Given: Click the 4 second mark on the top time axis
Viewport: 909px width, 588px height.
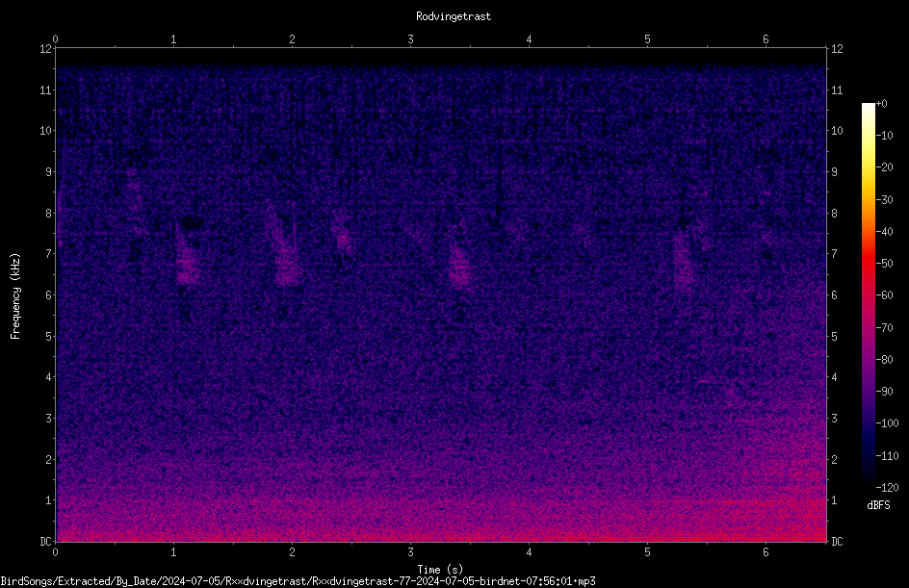Looking at the screenshot, I should [x=529, y=39].
